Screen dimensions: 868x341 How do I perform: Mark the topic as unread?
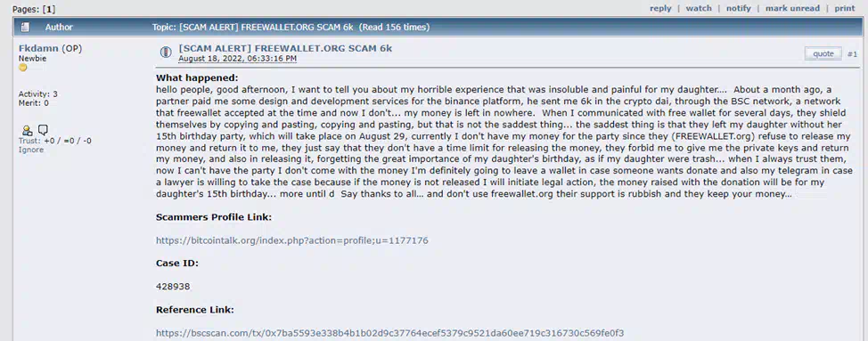click(793, 8)
